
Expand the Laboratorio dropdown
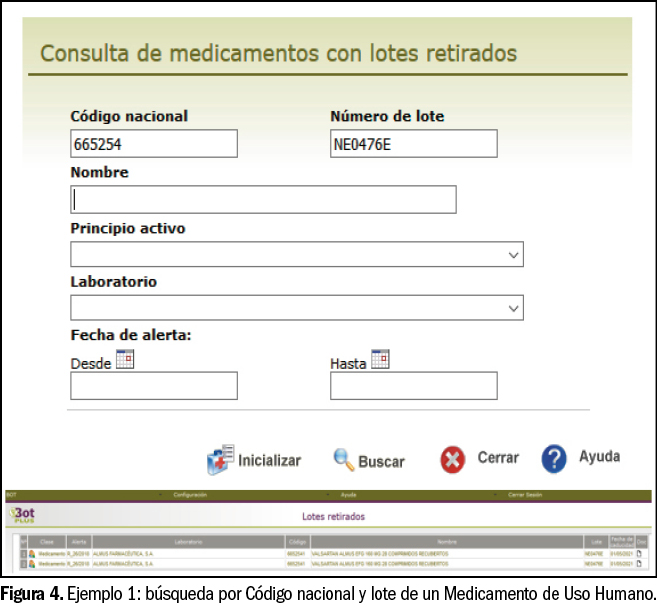[x=513, y=308]
